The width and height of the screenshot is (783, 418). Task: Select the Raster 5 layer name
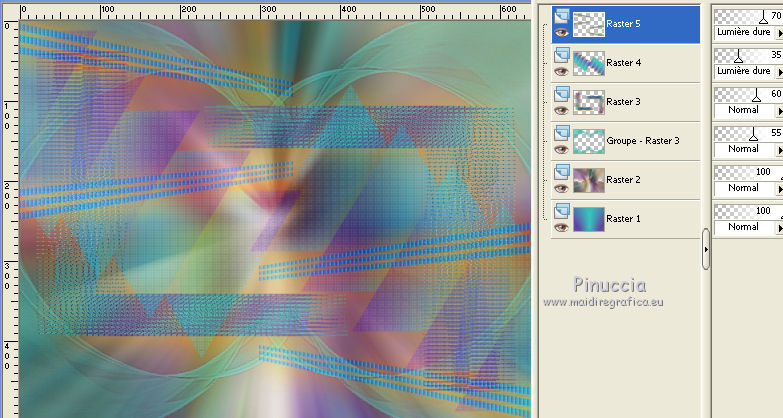(x=623, y=23)
